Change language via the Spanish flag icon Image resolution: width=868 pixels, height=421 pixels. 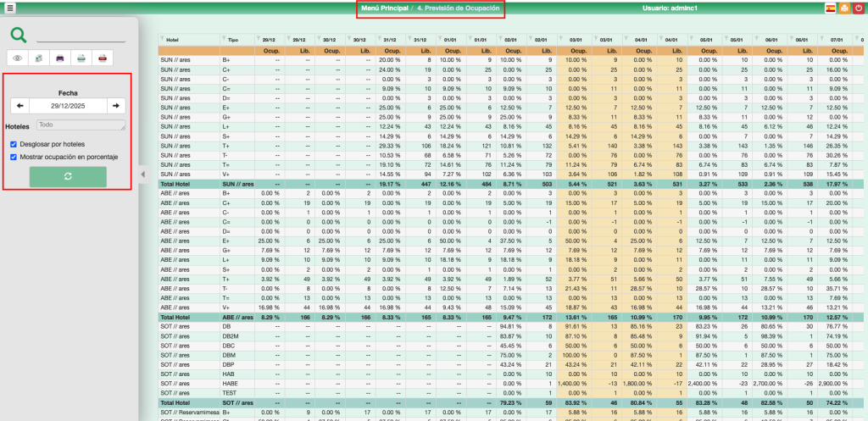tap(830, 8)
